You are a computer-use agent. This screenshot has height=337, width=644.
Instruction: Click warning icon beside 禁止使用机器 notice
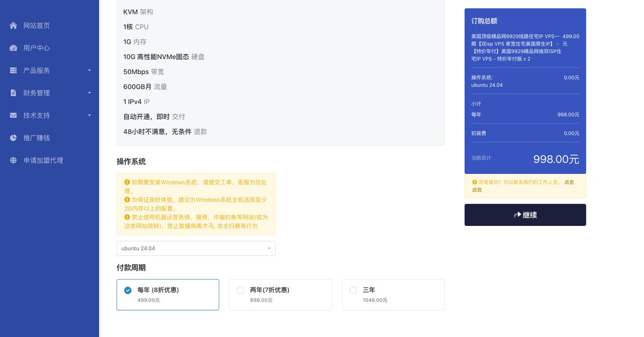(x=127, y=217)
